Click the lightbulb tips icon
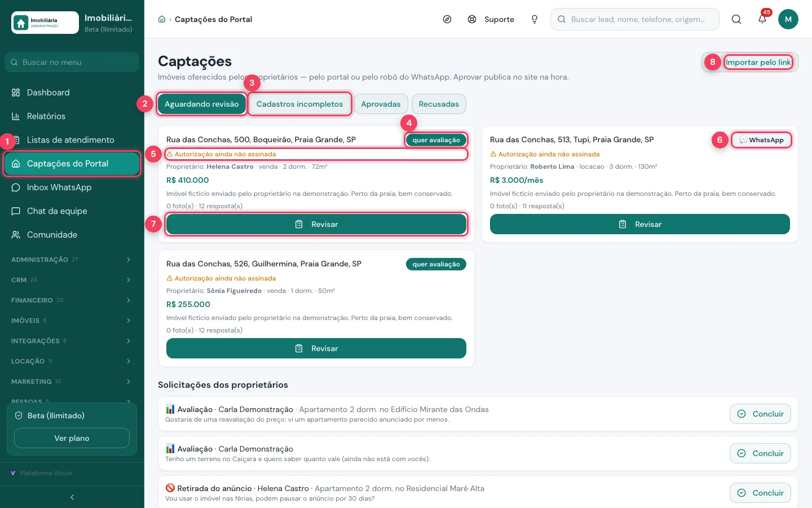The width and height of the screenshot is (812, 508). [x=535, y=19]
